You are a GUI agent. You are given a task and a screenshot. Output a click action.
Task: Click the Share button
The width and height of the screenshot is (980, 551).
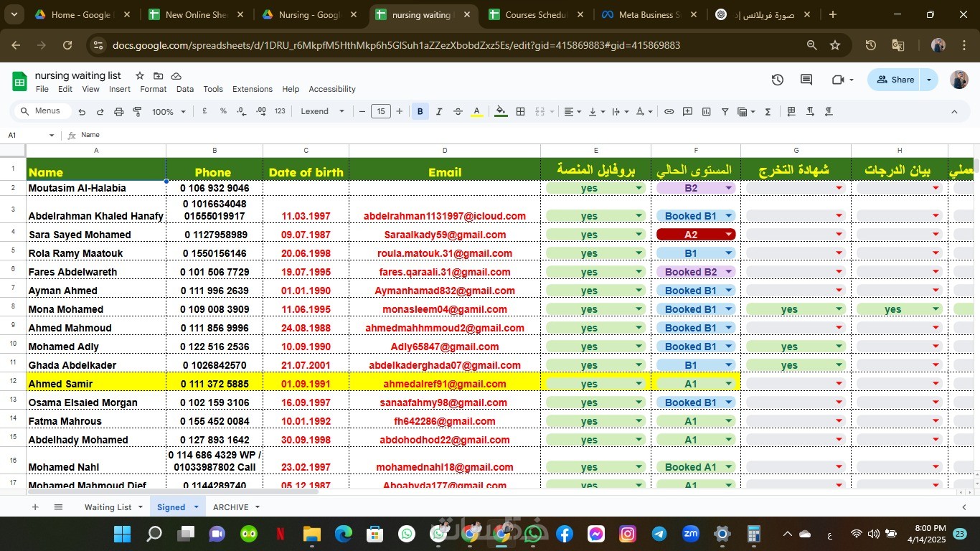tap(895, 80)
